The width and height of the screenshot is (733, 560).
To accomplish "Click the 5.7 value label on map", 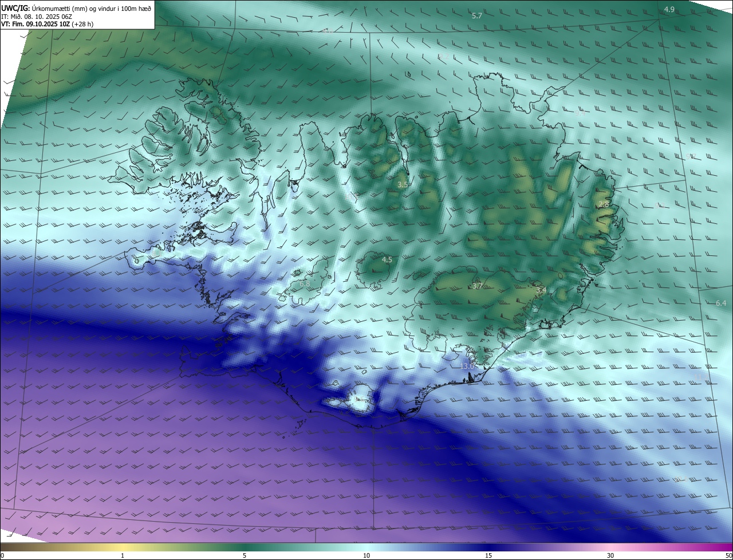I will pos(477,16).
